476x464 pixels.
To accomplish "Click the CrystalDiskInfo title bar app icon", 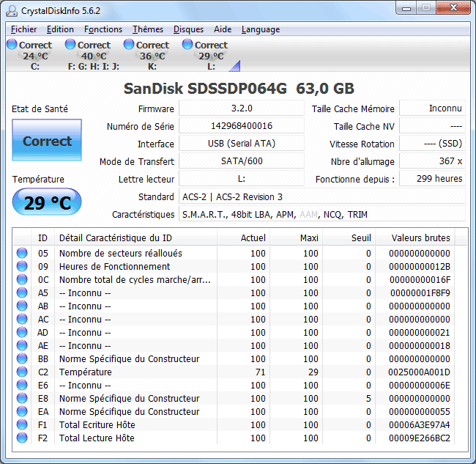I will tap(12, 11).
